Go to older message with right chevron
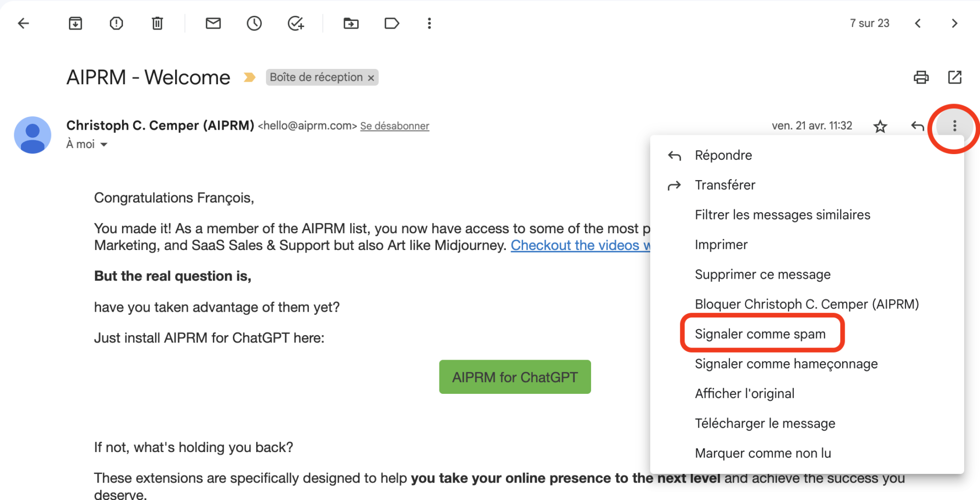 [x=954, y=23]
